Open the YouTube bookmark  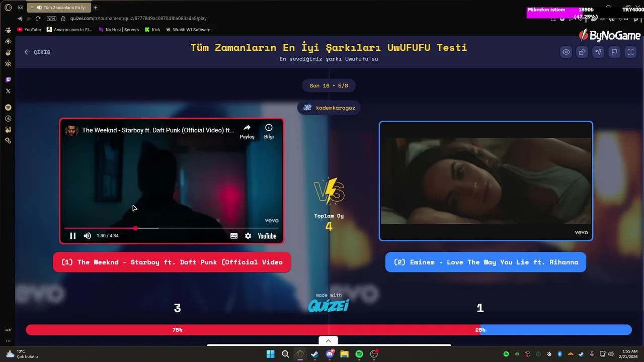(x=29, y=30)
